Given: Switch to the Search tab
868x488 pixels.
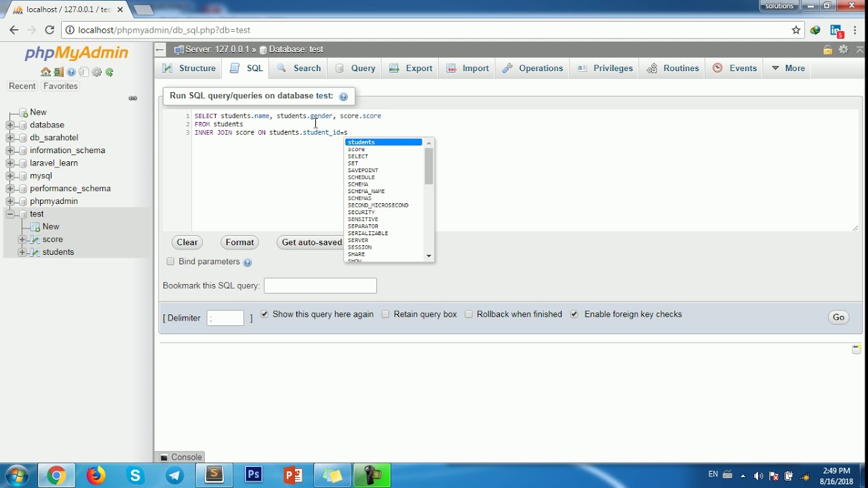Looking at the screenshot, I should 299,68.
